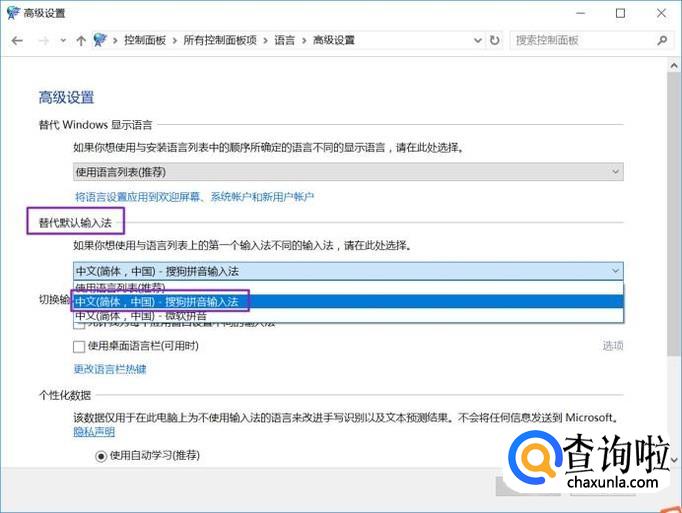The width and height of the screenshot is (682, 513).
Task: Close the 高级设置 window
Action: tap(662, 13)
